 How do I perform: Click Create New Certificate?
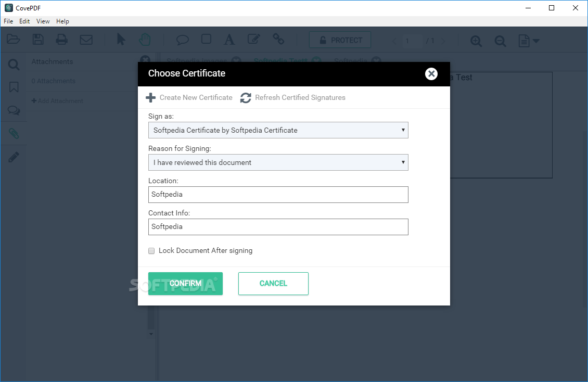[189, 97]
